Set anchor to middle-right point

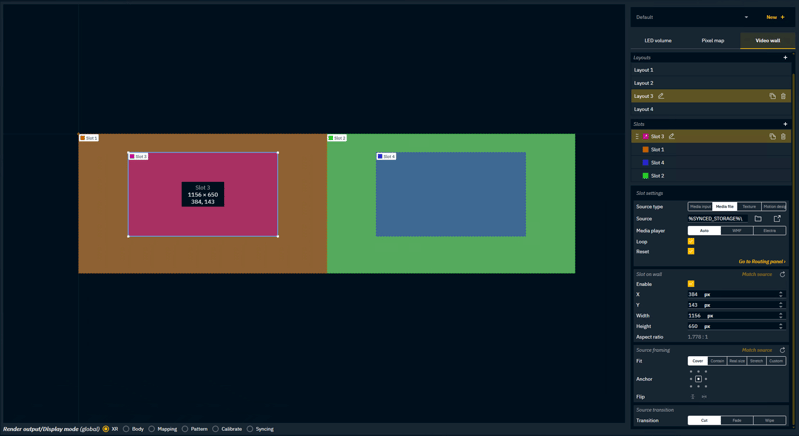(706, 379)
